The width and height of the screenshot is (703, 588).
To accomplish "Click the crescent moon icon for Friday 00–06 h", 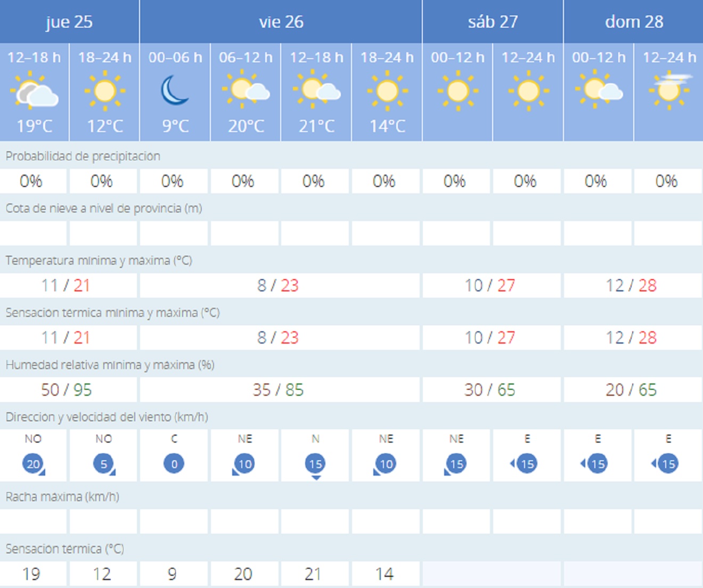I will pyautogui.click(x=175, y=91).
